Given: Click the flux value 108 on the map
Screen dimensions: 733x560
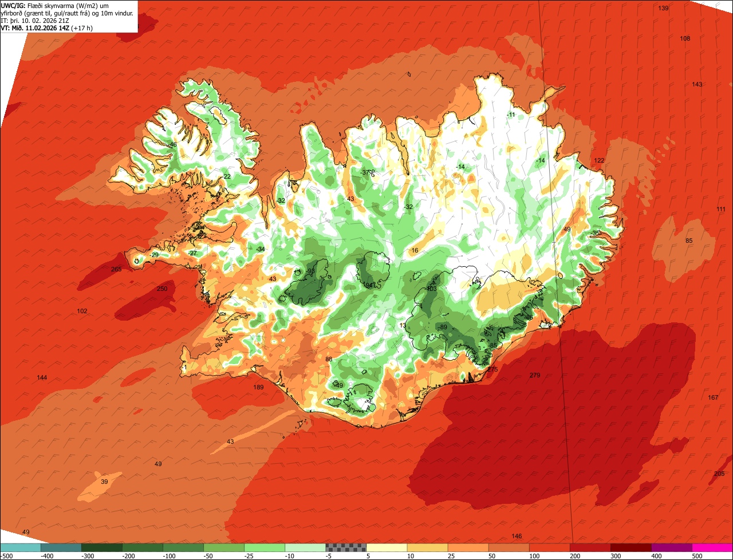Looking at the screenshot, I should click(x=685, y=38).
